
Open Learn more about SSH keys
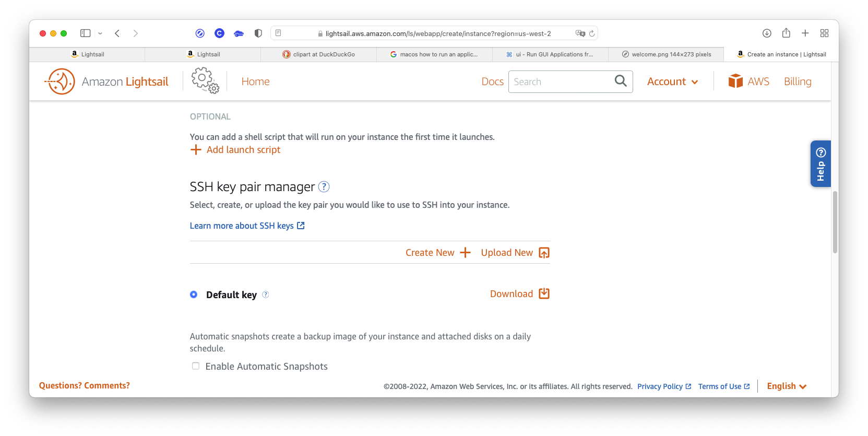pyautogui.click(x=242, y=226)
